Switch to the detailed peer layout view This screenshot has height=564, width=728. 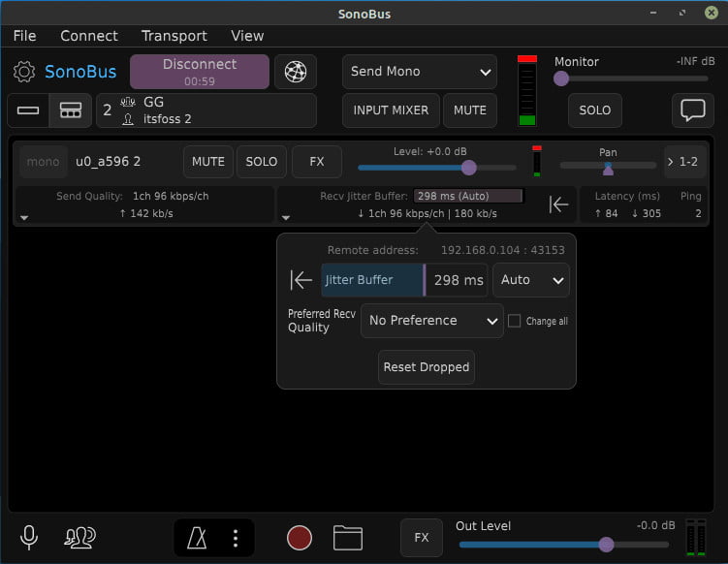tap(71, 110)
